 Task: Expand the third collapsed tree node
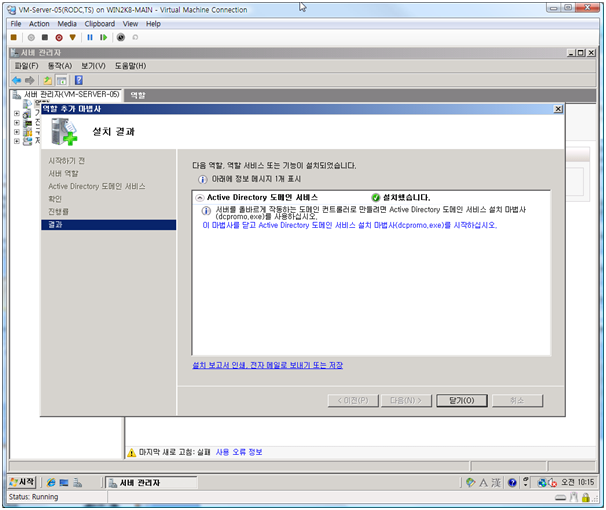point(17,132)
